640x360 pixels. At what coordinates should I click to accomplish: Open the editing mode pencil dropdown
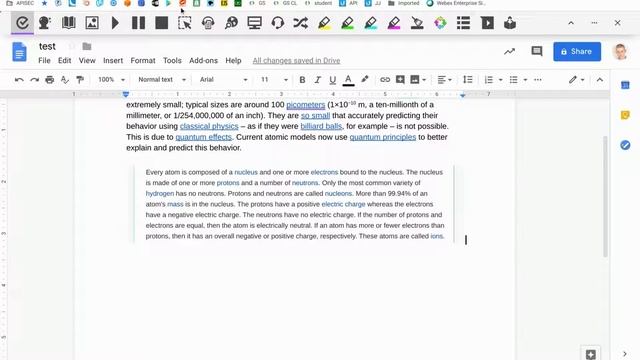[576, 80]
